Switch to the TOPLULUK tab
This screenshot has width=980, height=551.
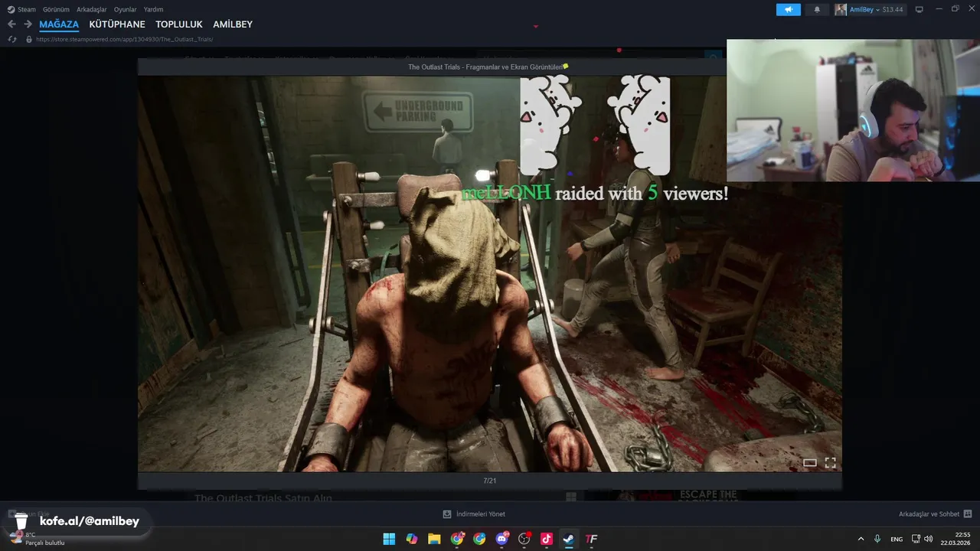click(179, 24)
